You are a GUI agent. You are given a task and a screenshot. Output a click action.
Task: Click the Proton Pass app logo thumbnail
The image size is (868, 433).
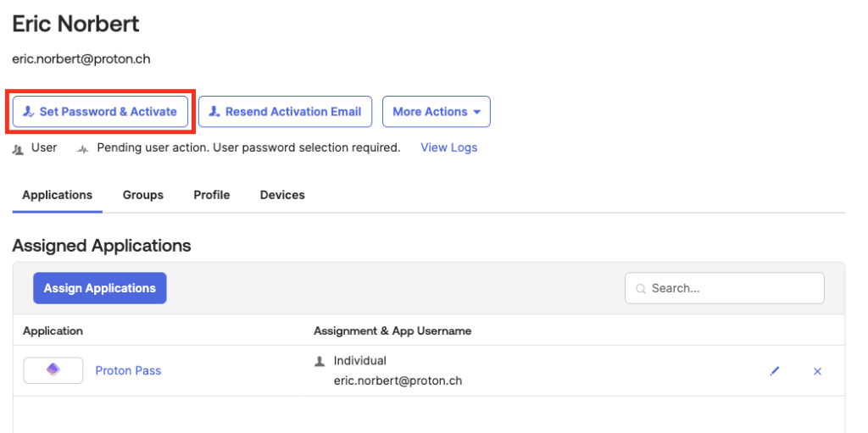[x=53, y=370]
